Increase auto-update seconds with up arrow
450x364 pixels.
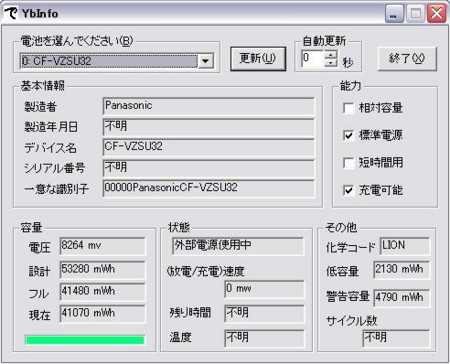click(x=331, y=54)
